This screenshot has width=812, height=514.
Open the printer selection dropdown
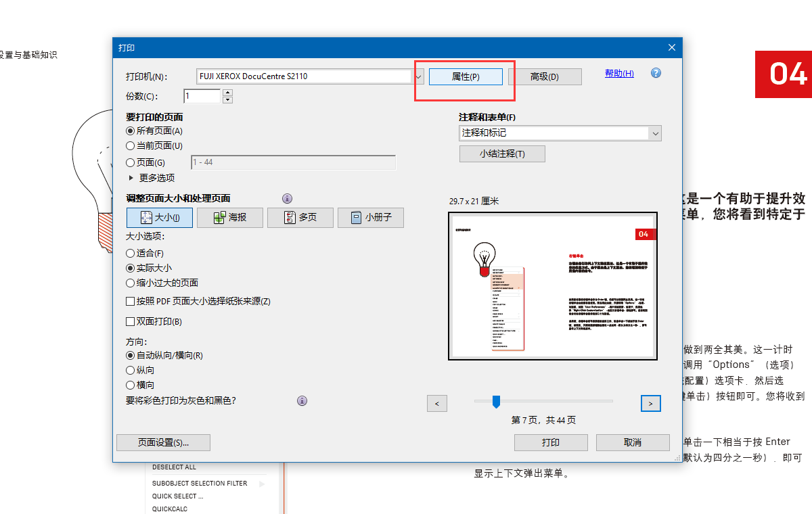418,76
